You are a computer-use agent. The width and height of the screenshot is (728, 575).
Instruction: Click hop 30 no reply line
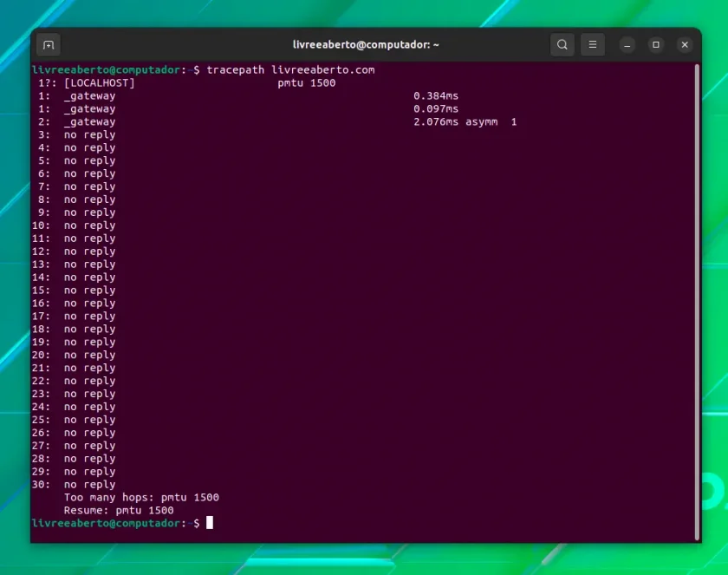pyautogui.click(x=74, y=485)
